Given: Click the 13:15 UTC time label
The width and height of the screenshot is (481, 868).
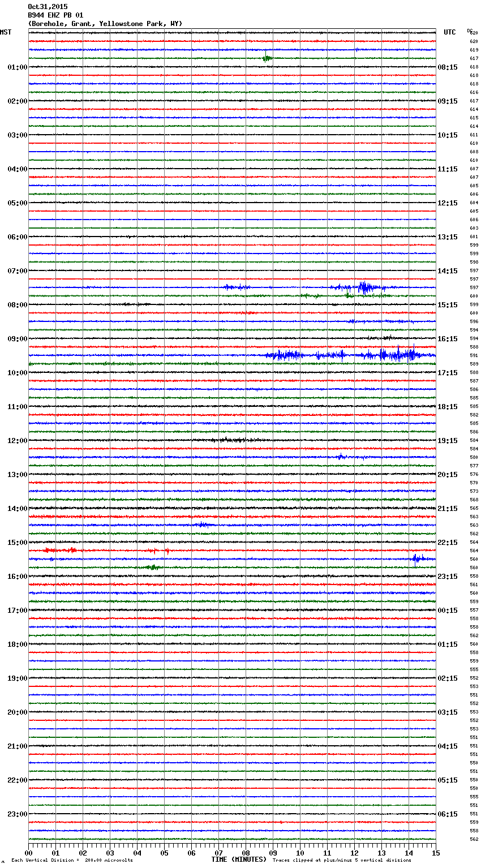Looking at the screenshot, I should [448, 237].
